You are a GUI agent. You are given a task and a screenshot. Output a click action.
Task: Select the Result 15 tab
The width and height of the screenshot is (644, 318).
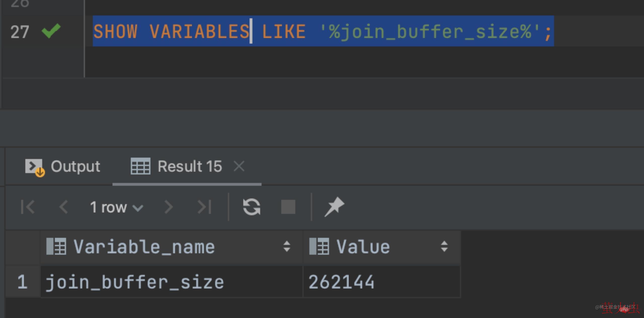(190, 167)
